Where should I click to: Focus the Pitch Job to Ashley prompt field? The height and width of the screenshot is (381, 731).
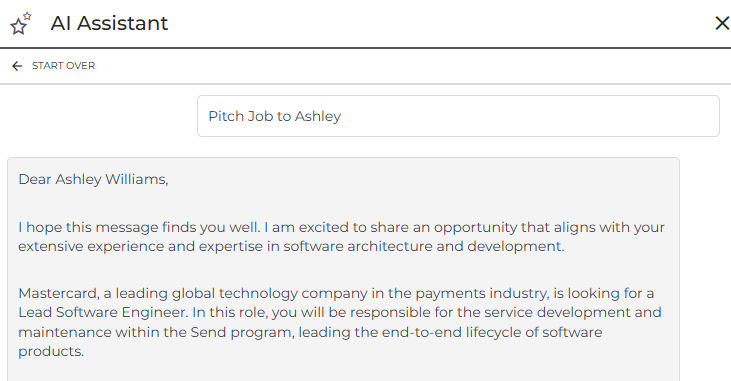click(458, 116)
